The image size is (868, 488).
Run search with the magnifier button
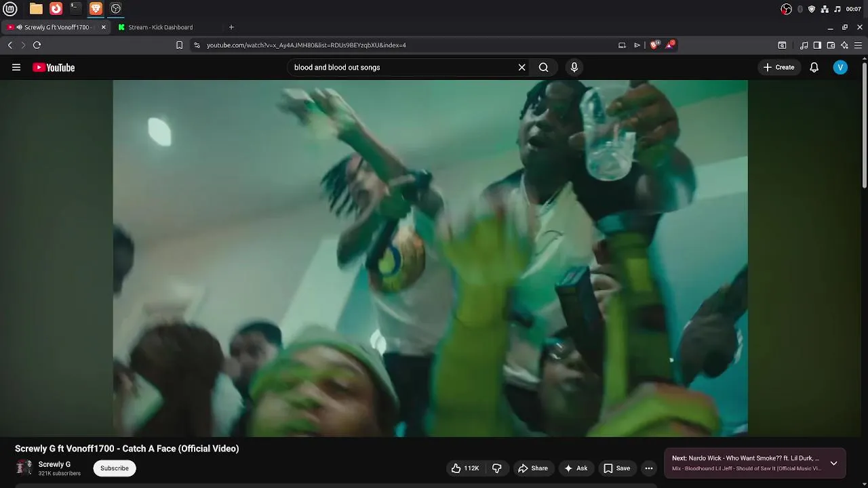pos(543,67)
